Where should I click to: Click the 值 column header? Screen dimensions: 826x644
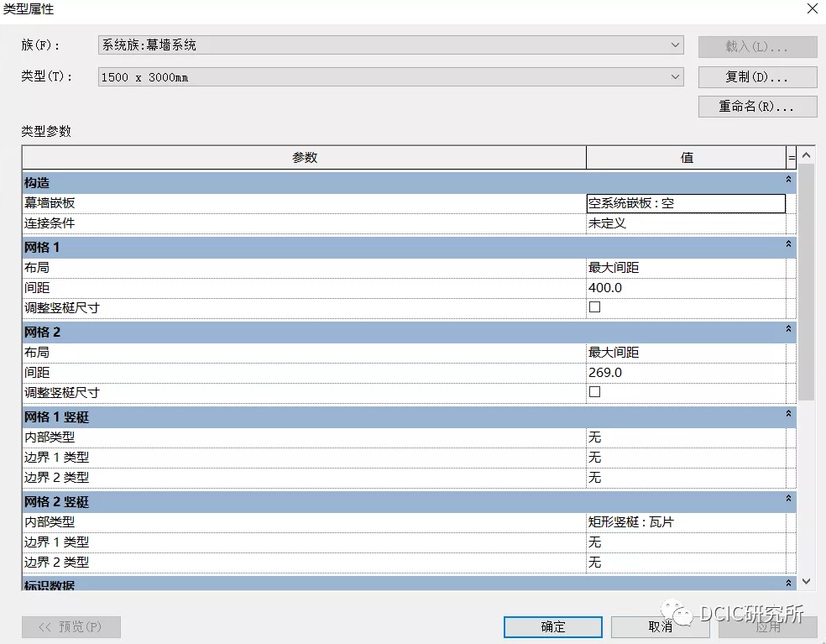(686, 158)
